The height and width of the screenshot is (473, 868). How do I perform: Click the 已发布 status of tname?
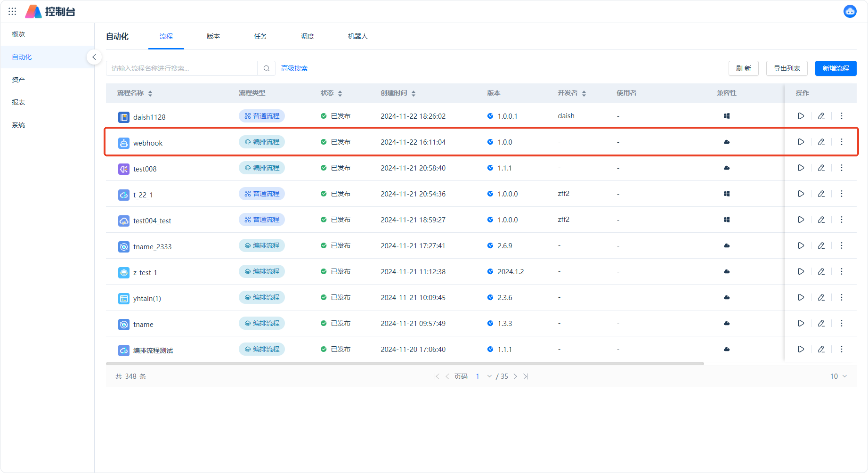[341, 323]
